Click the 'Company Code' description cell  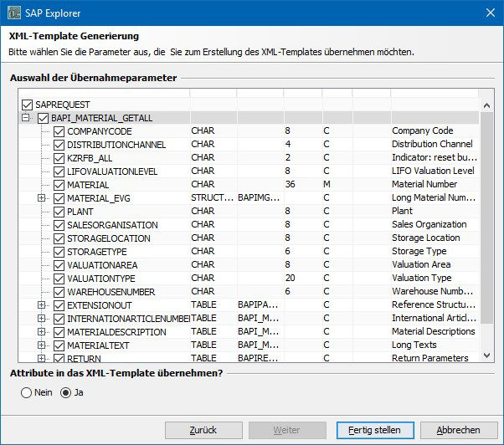pos(423,130)
